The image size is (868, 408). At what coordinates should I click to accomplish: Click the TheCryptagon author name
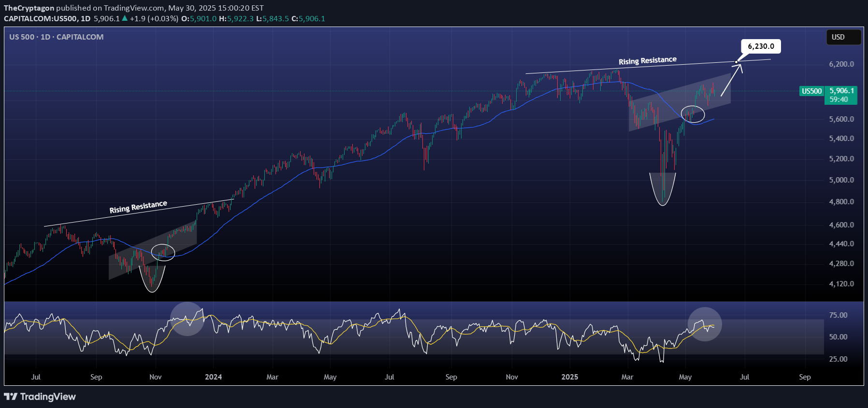point(29,8)
